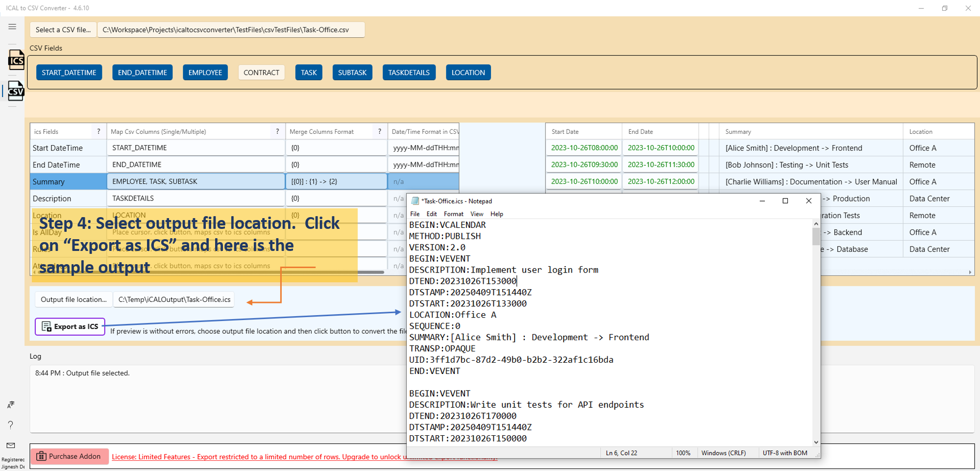980x471 pixels.
Task: Show help for Merge Columns Format
Action: 379,131
